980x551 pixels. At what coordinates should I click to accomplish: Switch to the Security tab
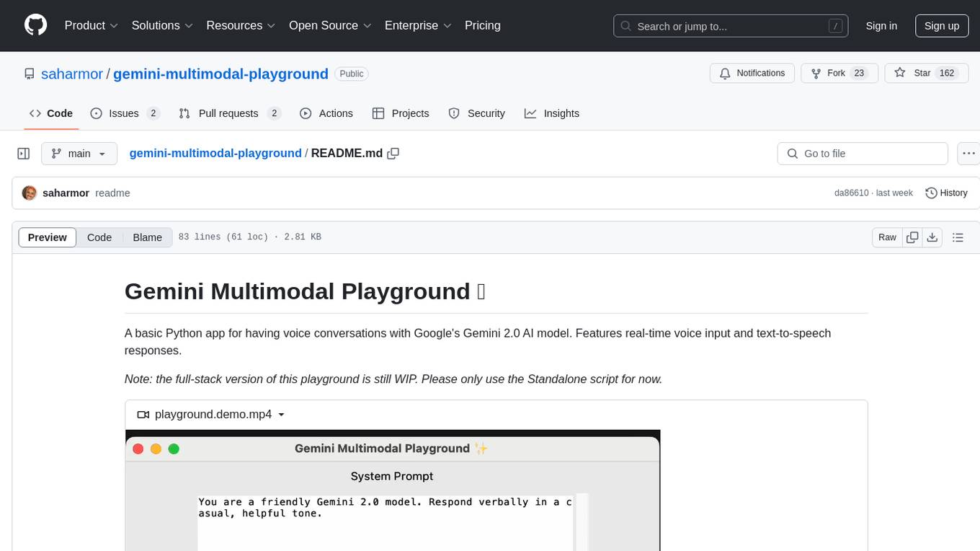pyautogui.click(x=476, y=113)
